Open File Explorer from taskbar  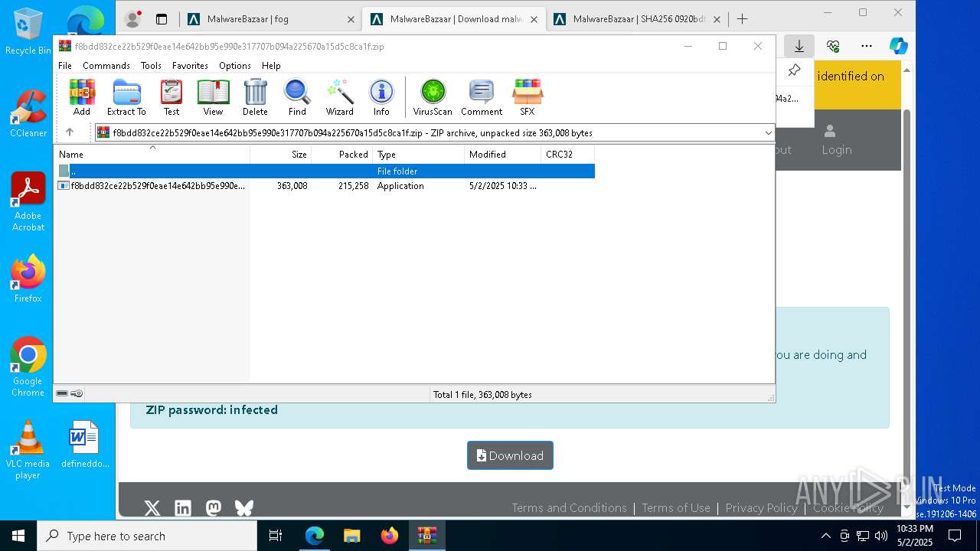click(352, 536)
